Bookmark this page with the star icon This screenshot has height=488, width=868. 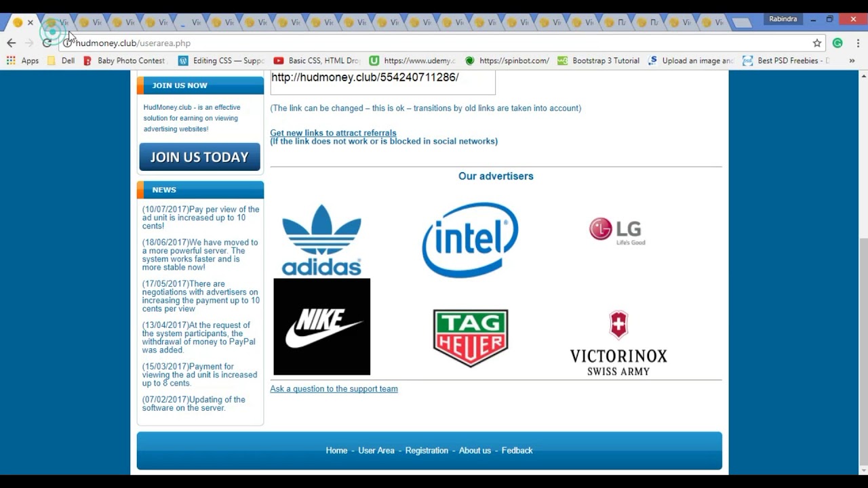(817, 43)
